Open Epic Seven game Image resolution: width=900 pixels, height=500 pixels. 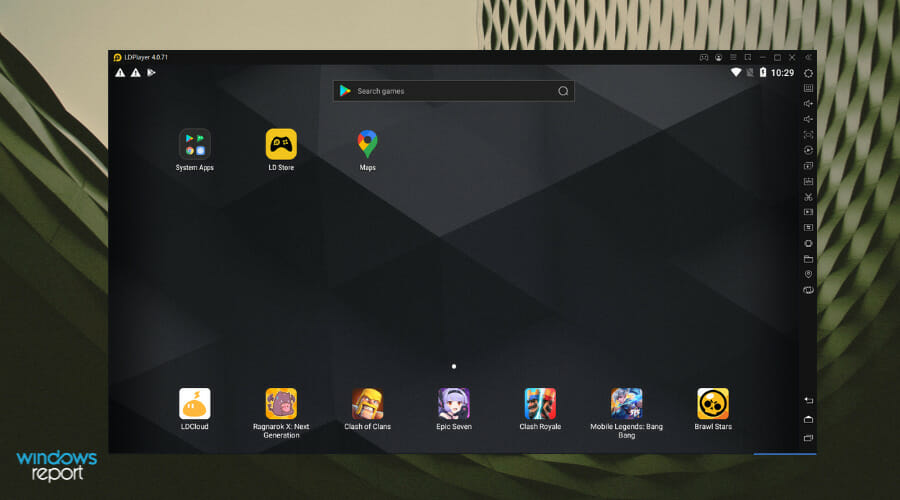click(454, 409)
